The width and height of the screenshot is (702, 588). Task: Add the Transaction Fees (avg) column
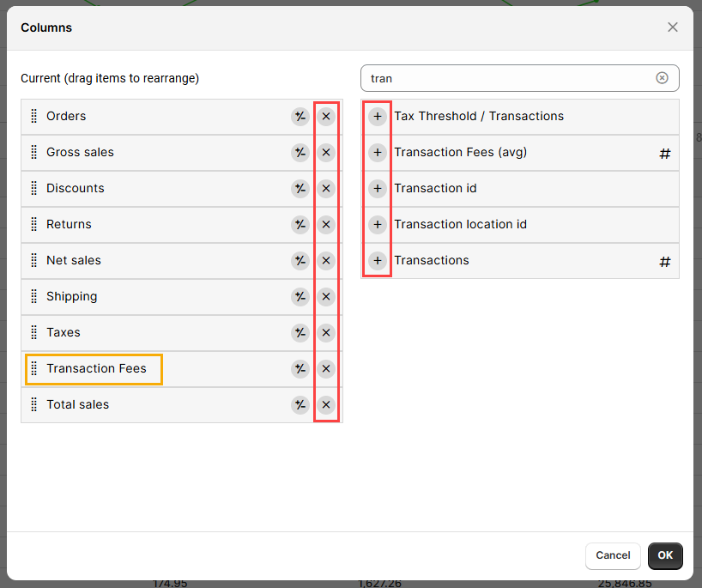tap(378, 153)
